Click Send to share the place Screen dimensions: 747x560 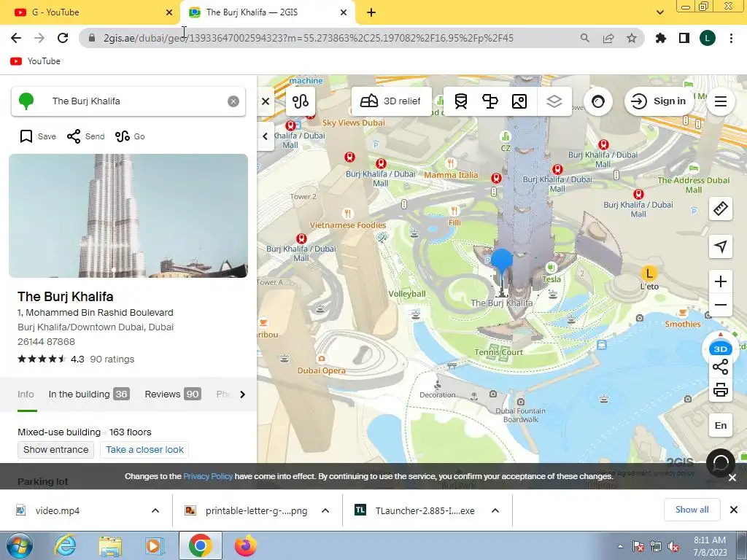point(85,136)
